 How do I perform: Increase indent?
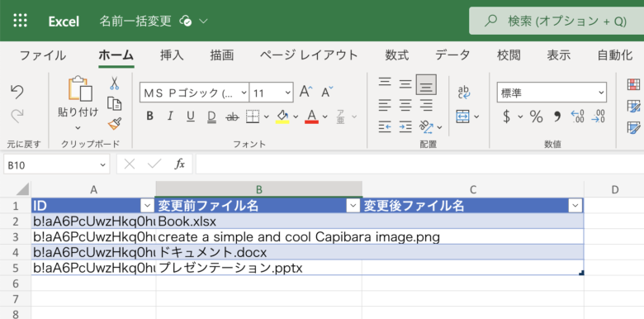point(405,127)
